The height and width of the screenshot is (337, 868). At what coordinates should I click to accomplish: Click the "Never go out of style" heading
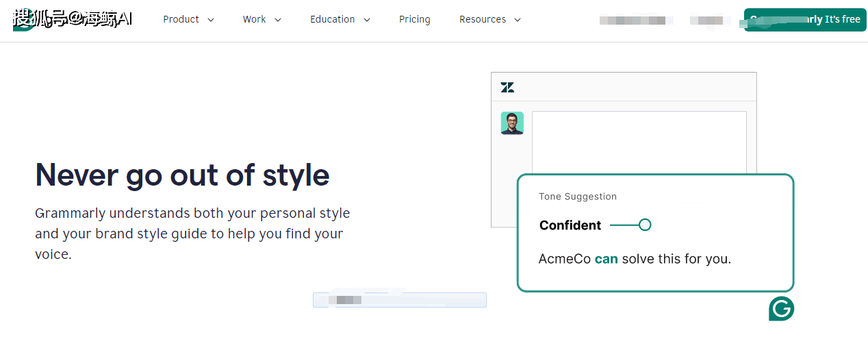click(182, 175)
